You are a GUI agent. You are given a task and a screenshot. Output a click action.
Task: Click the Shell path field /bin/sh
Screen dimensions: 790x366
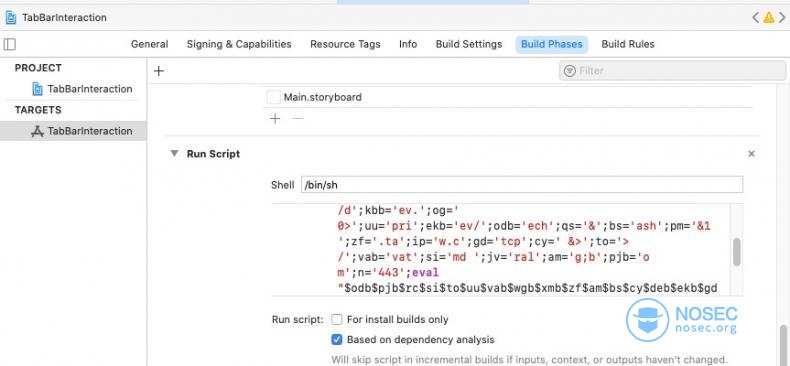click(521, 185)
